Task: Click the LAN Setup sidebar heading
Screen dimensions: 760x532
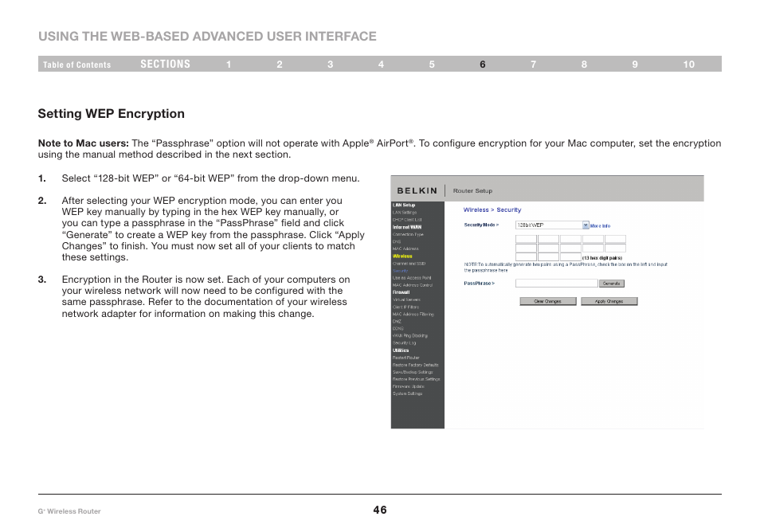Action: (404, 205)
